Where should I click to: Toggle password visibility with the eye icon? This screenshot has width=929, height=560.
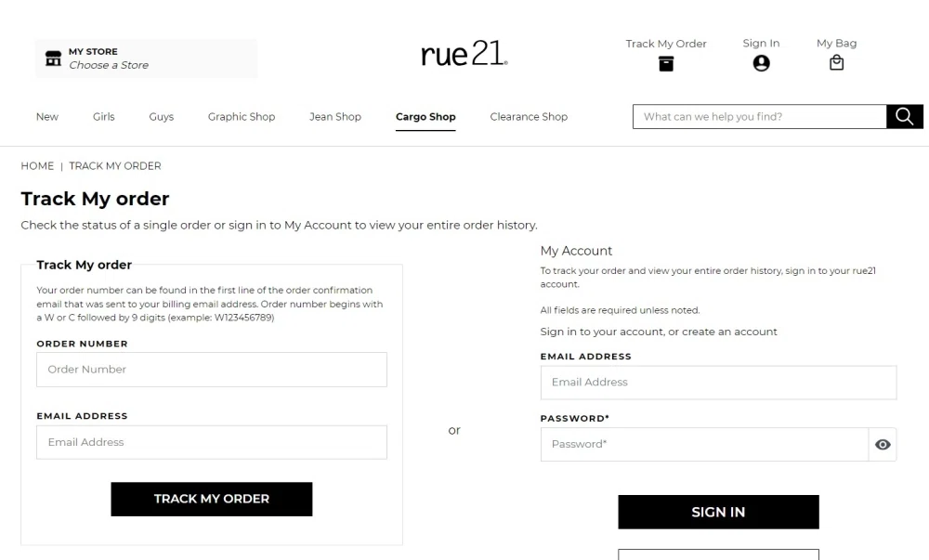(x=883, y=444)
